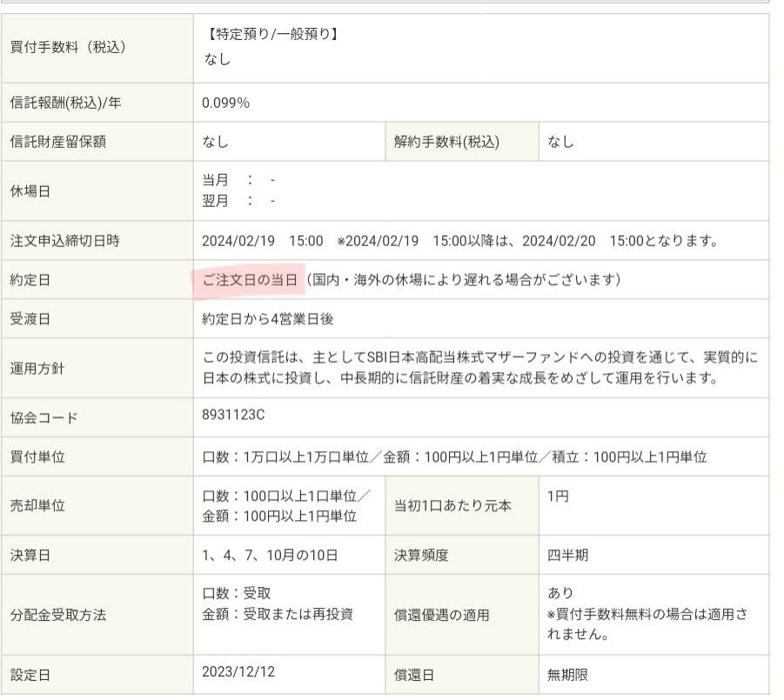
Task: Select the 約定日 row label
Action: tap(30, 280)
